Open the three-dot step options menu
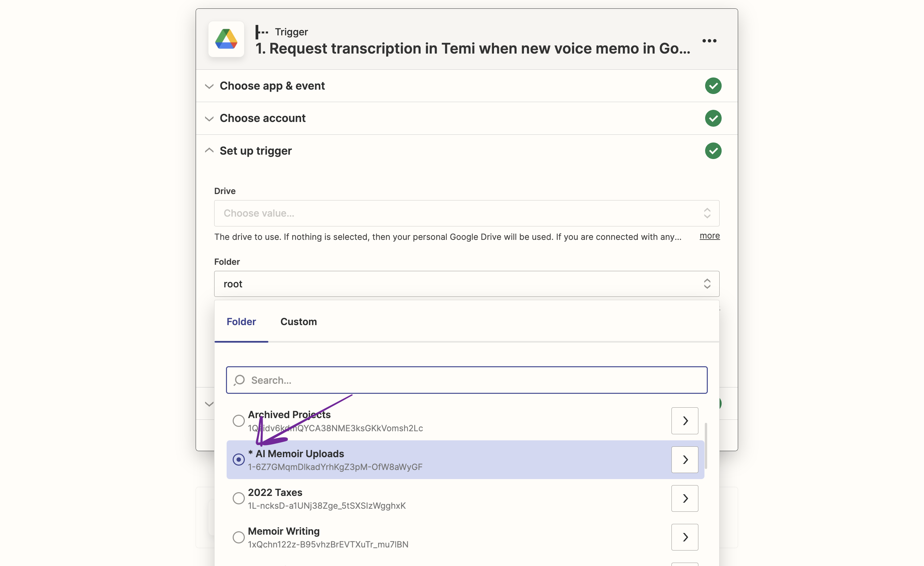This screenshot has height=566, width=924. coord(709,40)
